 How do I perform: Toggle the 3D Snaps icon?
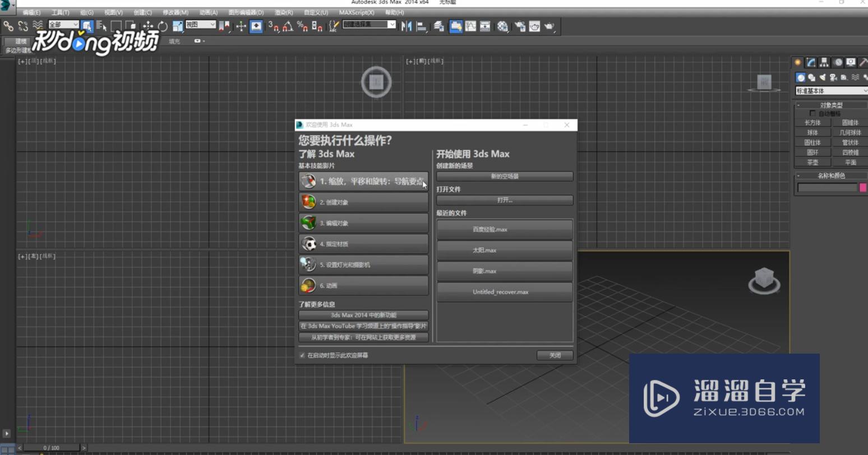click(x=274, y=26)
